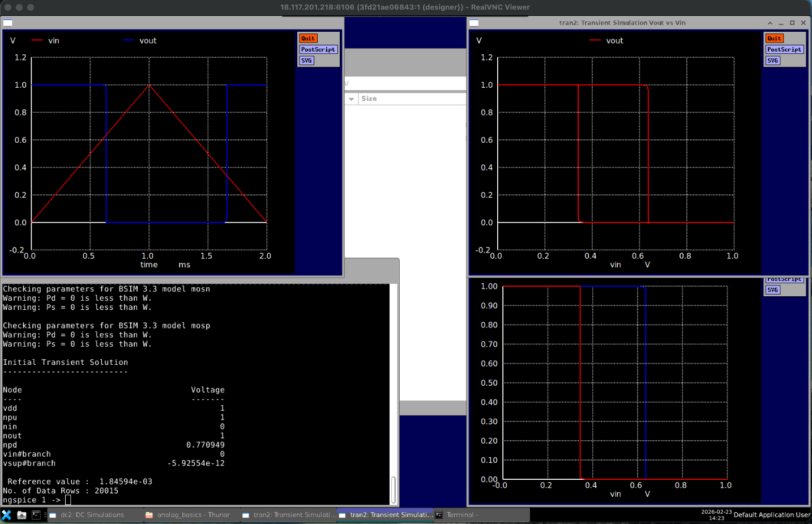The image size is (812, 524).
Task: Roll up the Vout vs Vin window
Action: coord(770,23)
